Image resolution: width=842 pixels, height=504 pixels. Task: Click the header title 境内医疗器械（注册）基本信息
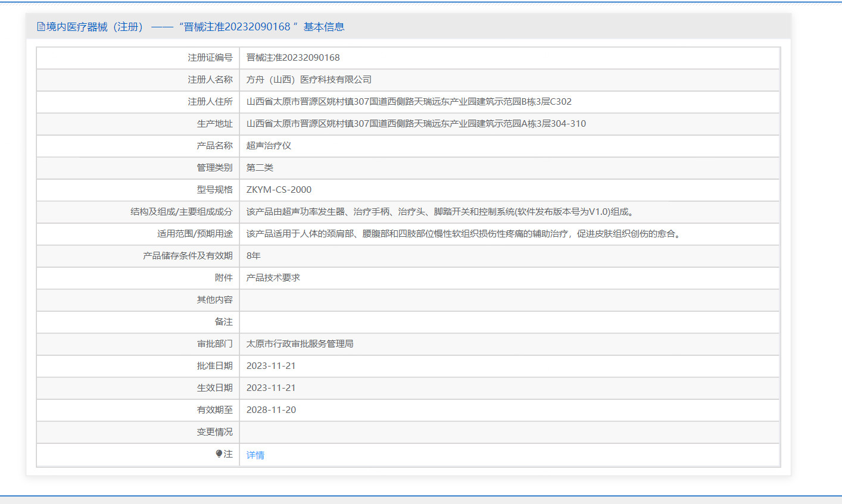(x=195, y=27)
